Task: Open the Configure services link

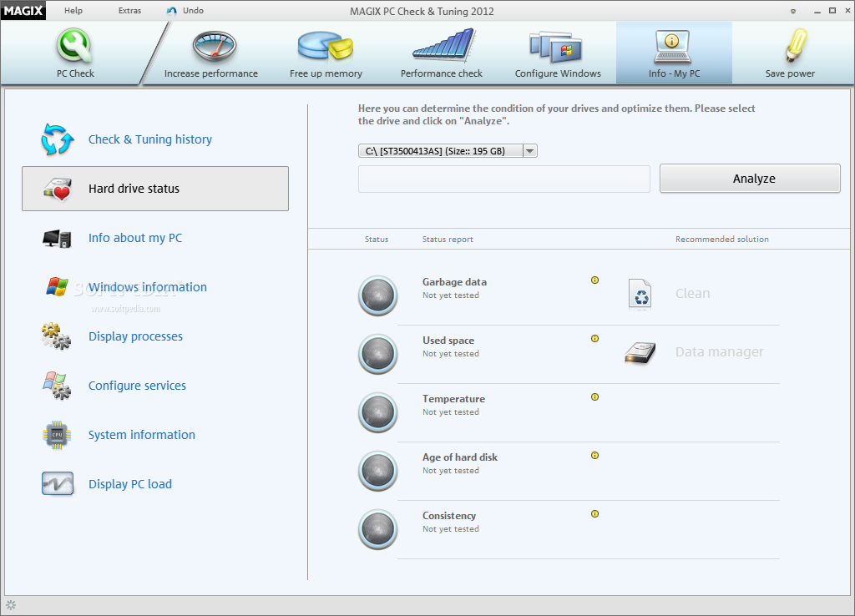Action: coord(137,386)
